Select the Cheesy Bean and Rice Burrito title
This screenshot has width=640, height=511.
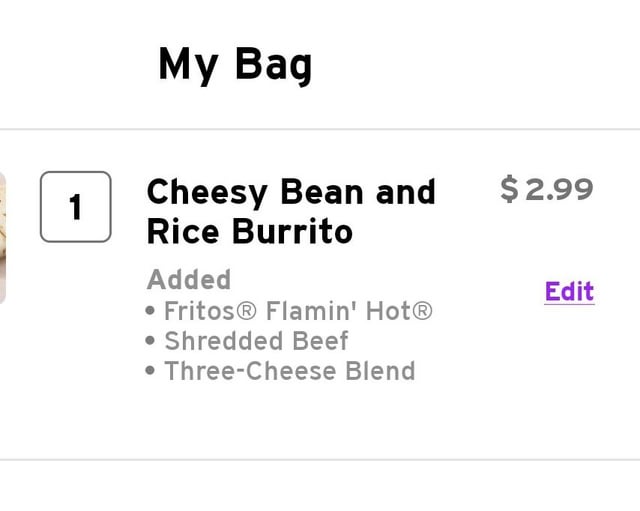coord(291,211)
